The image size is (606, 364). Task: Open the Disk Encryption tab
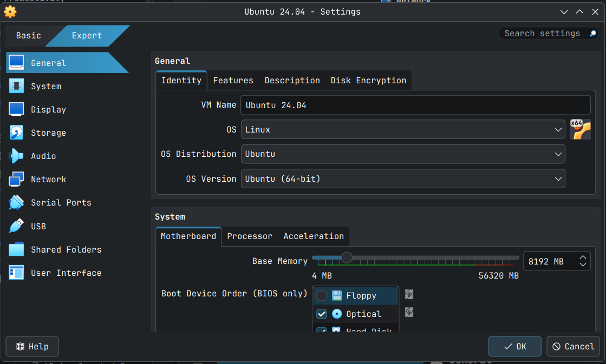coord(368,81)
